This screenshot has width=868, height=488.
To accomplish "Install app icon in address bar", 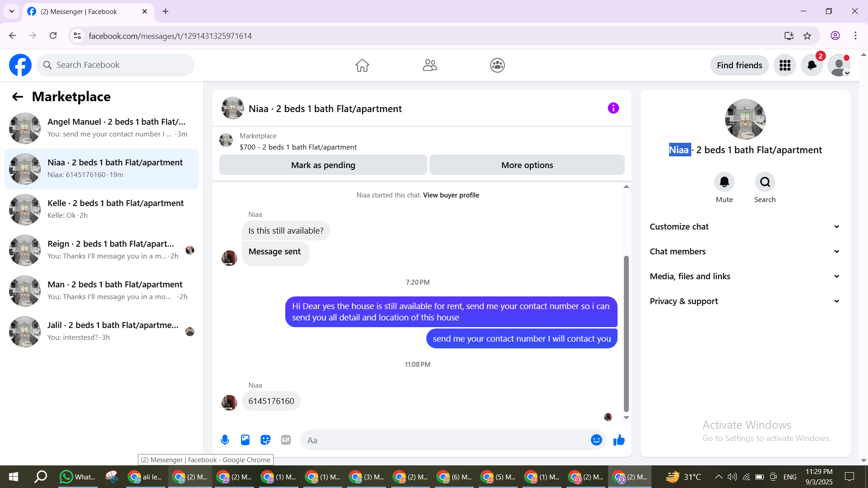I will pos(789,36).
